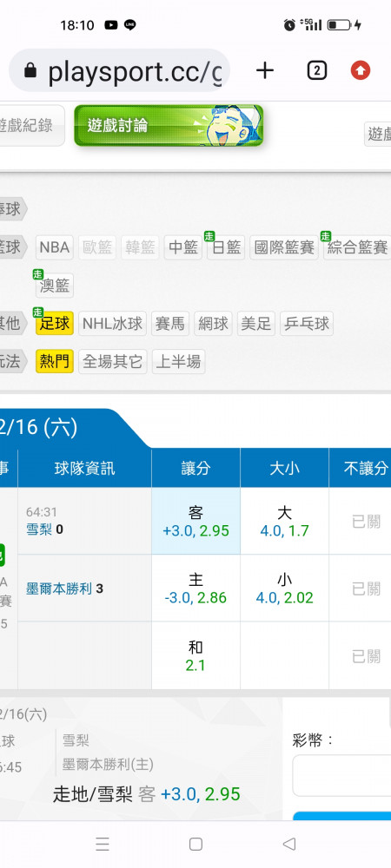Select the 韓籃 league filter
Image resolution: width=391 pixels, height=868 pixels.
pyautogui.click(x=140, y=247)
